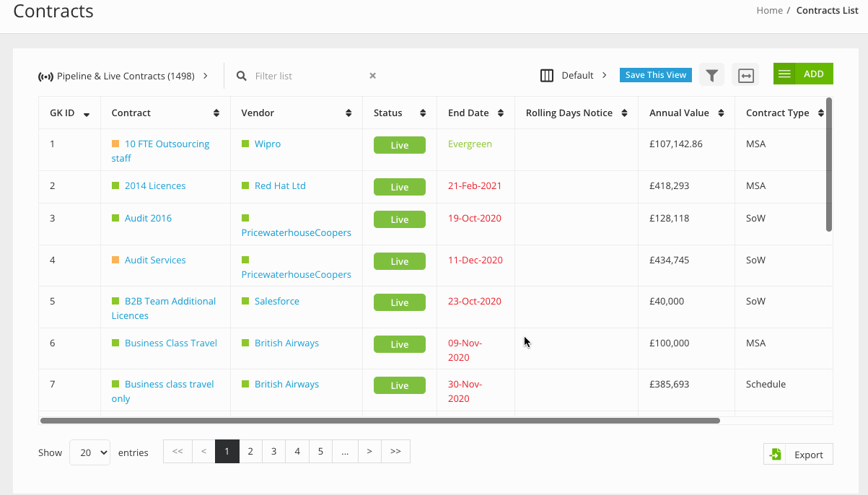The width and height of the screenshot is (868, 495).
Task: Click green square beside Business Class Travel
Action: (x=115, y=343)
